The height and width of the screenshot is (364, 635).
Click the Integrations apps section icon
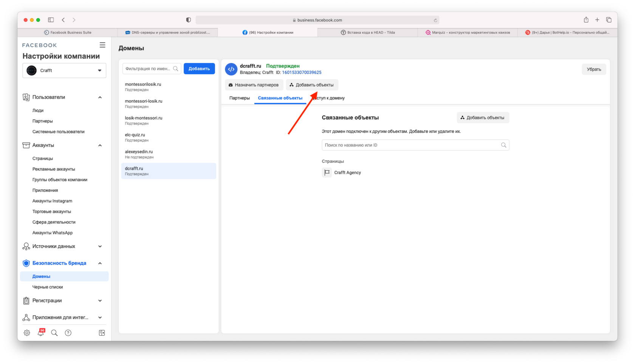coord(26,318)
